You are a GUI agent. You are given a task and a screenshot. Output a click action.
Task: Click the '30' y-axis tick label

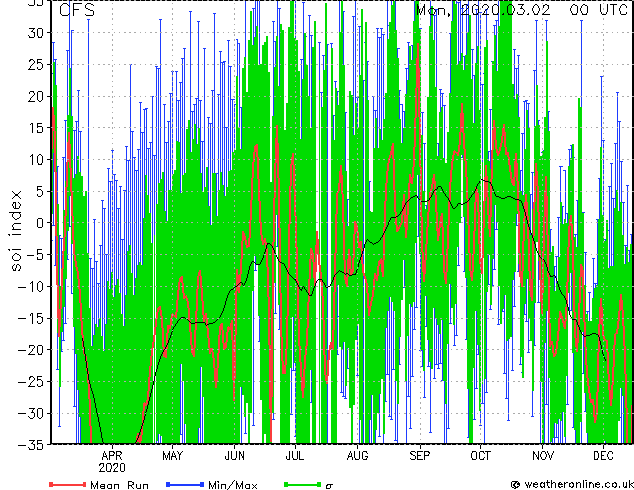(x=36, y=33)
